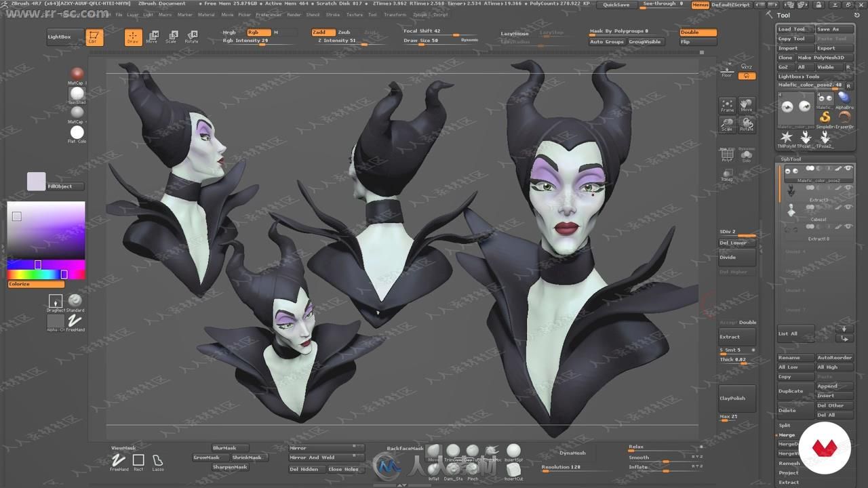Select the Scale mode icon in top shelf
This screenshot has height=488, width=868.
(172, 37)
